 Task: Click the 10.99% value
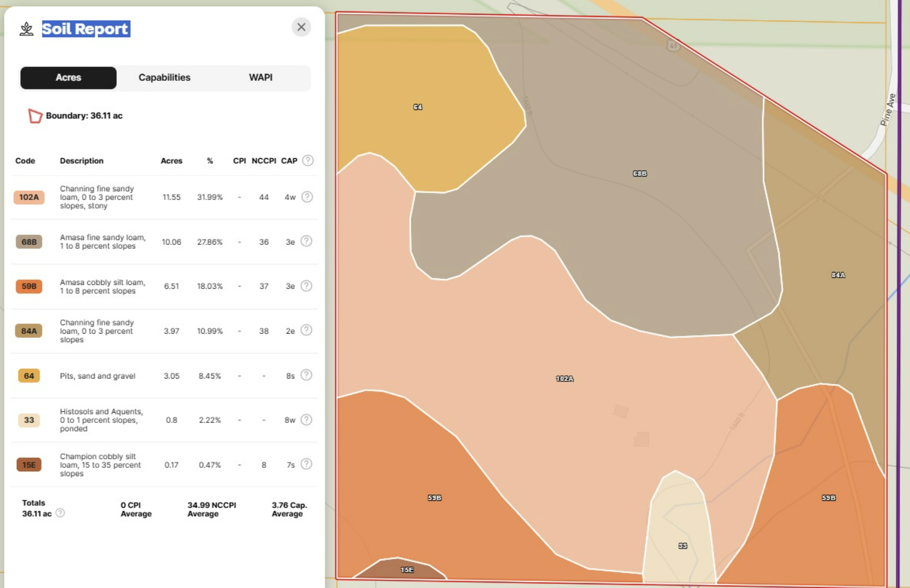point(210,331)
